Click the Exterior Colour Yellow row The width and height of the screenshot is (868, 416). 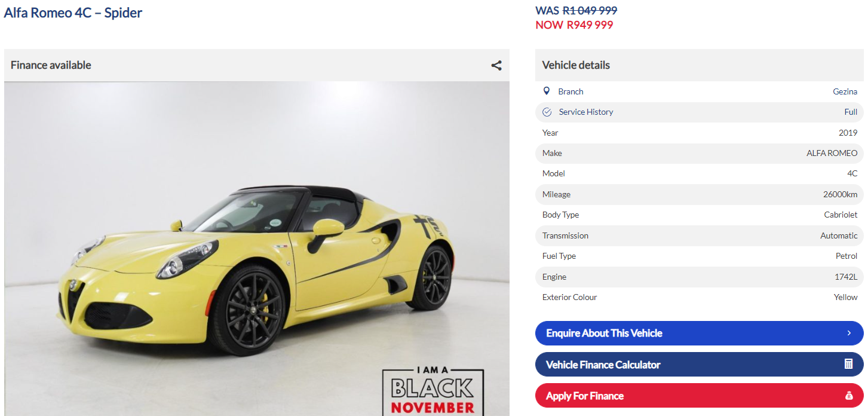(699, 297)
